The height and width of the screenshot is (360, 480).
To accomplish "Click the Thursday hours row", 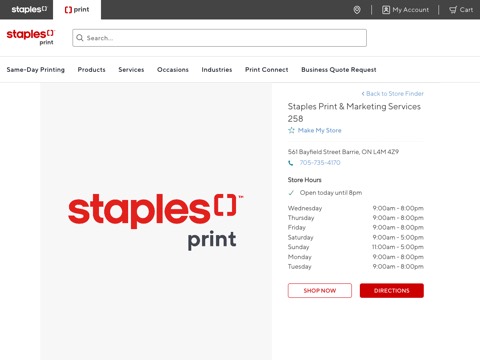I will [356, 218].
